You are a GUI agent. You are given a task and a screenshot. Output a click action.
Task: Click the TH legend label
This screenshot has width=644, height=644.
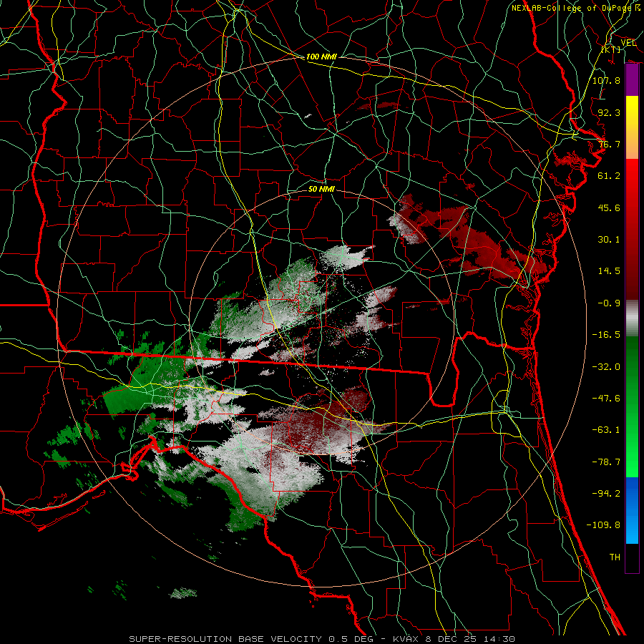[x=615, y=557]
